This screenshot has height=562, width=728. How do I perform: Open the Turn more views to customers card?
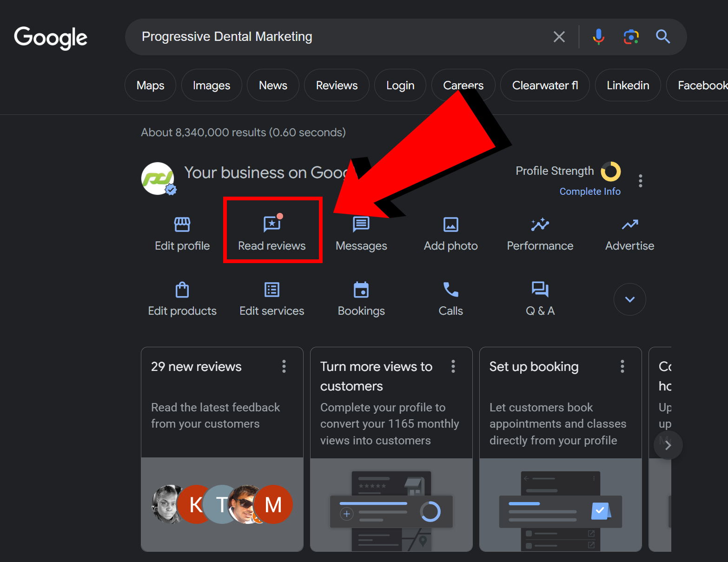(x=391, y=449)
